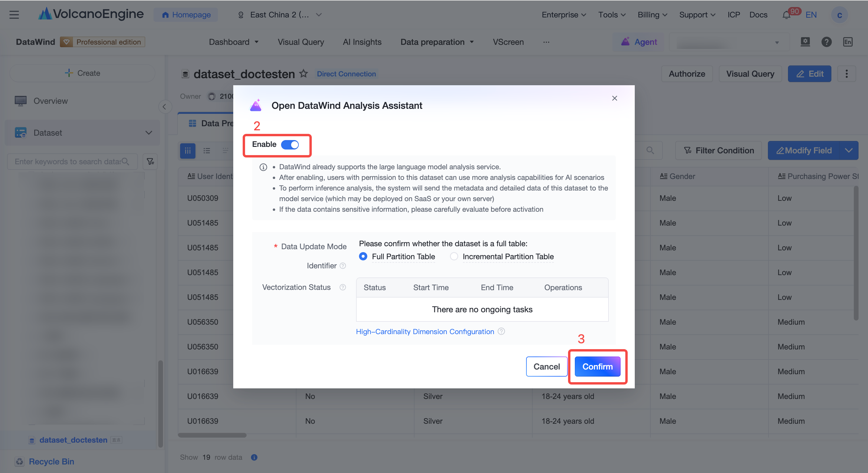Open High-Cardinality Dimension Configuration link
The width and height of the screenshot is (868, 473).
click(425, 332)
